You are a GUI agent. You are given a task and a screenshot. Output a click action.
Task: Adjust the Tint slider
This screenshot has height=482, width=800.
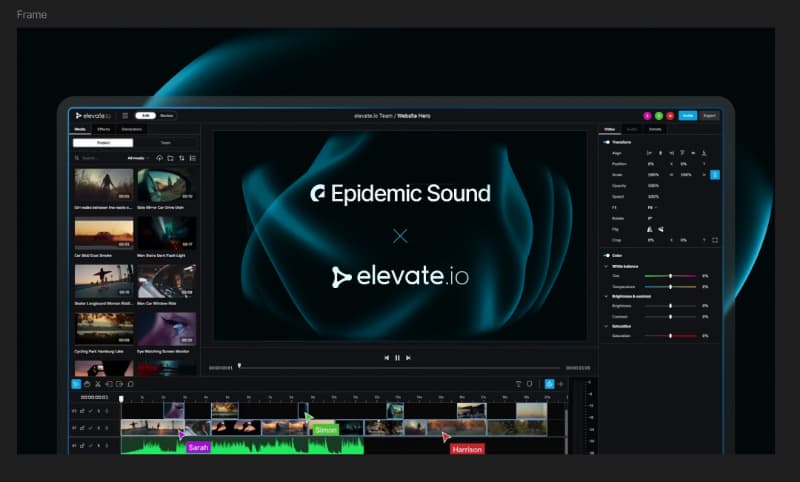(670, 276)
